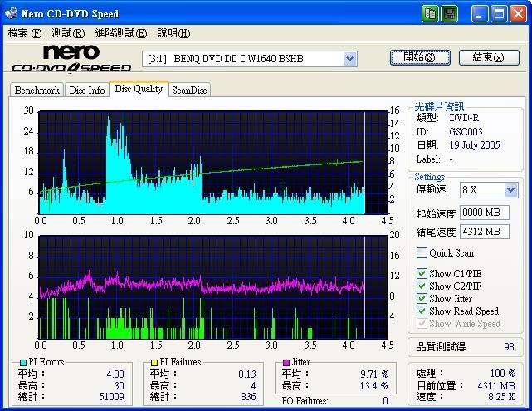Select the Disc Quality tab
The height and width of the screenshot is (411, 532).
[x=139, y=89]
